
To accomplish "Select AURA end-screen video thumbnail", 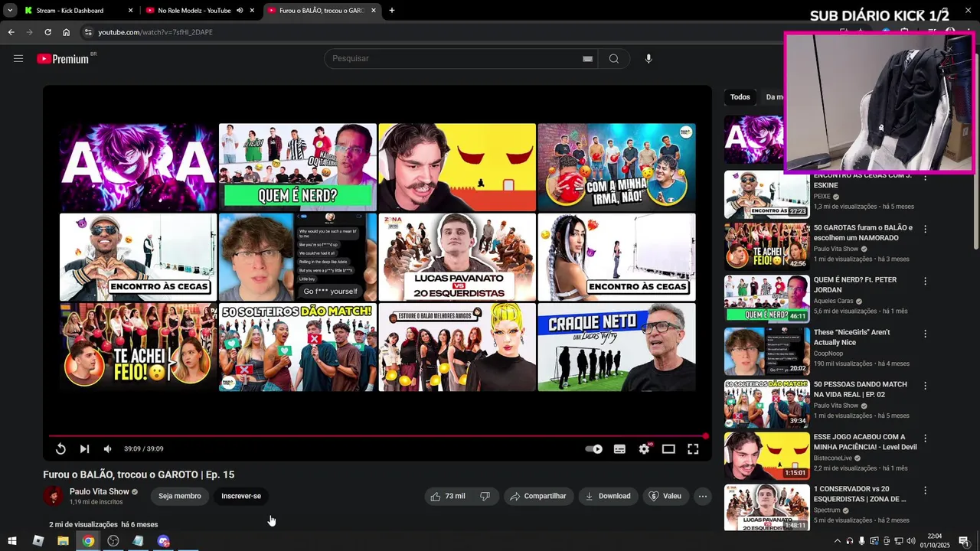I will 139,167.
